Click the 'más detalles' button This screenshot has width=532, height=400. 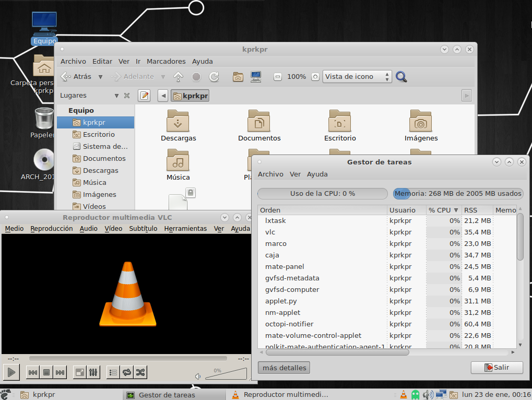tap(284, 368)
